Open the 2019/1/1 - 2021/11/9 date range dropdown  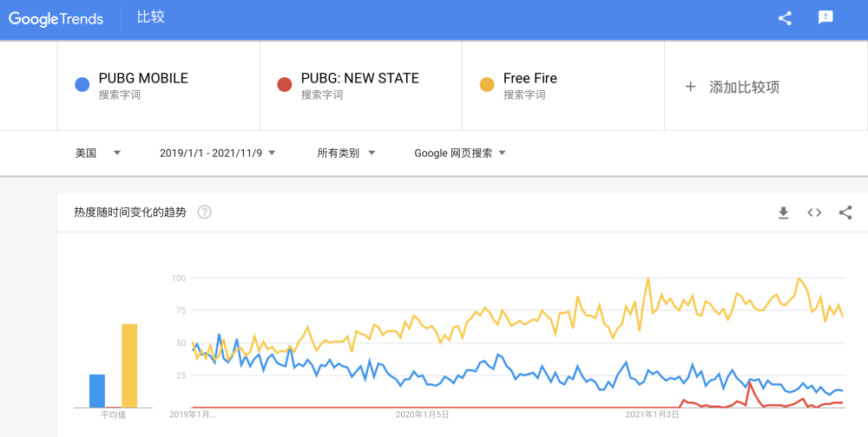pyautogui.click(x=217, y=153)
